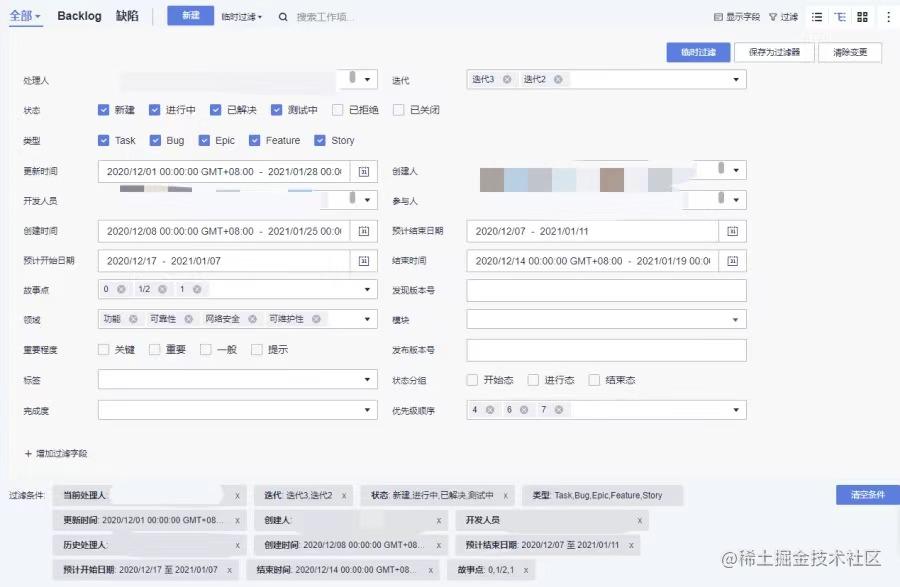900x587 pixels.
Task: Remove 可靠性 tag from 领域
Action: pos(188,319)
